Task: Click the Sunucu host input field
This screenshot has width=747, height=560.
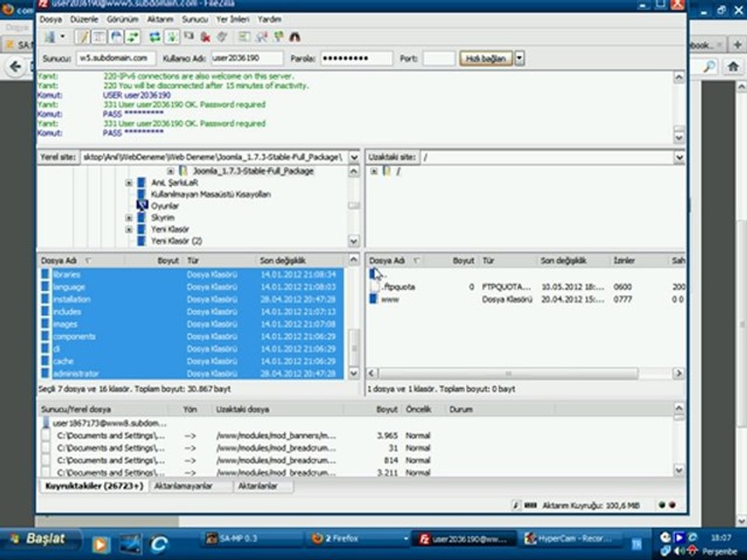Action: [x=116, y=58]
